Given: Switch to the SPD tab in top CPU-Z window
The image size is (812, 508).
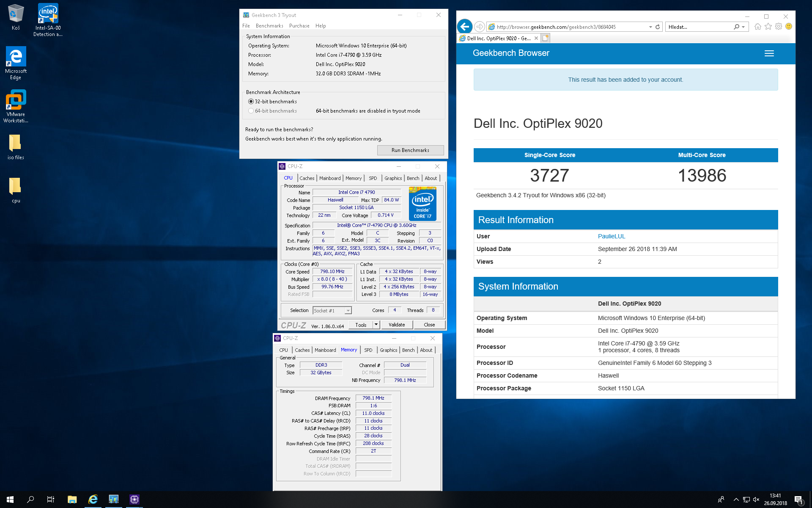Looking at the screenshot, I should click(x=373, y=178).
